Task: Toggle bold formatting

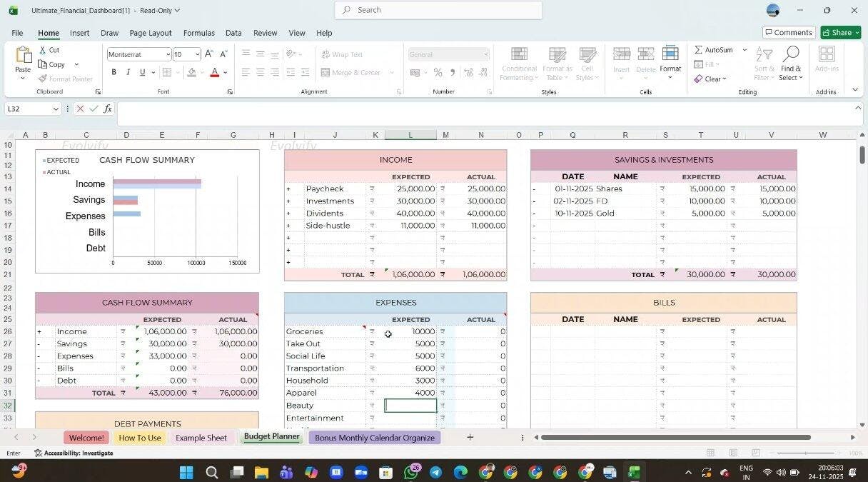Action: (113, 72)
